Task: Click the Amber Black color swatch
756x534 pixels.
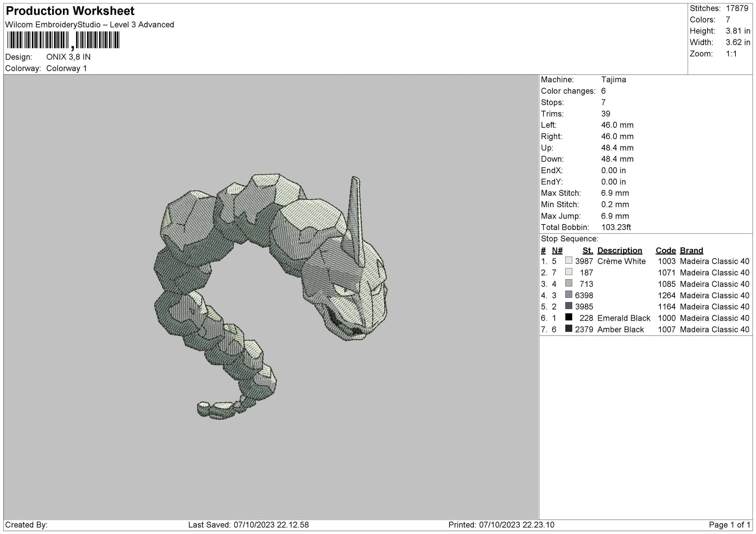Action: pyautogui.click(x=569, y=329)
